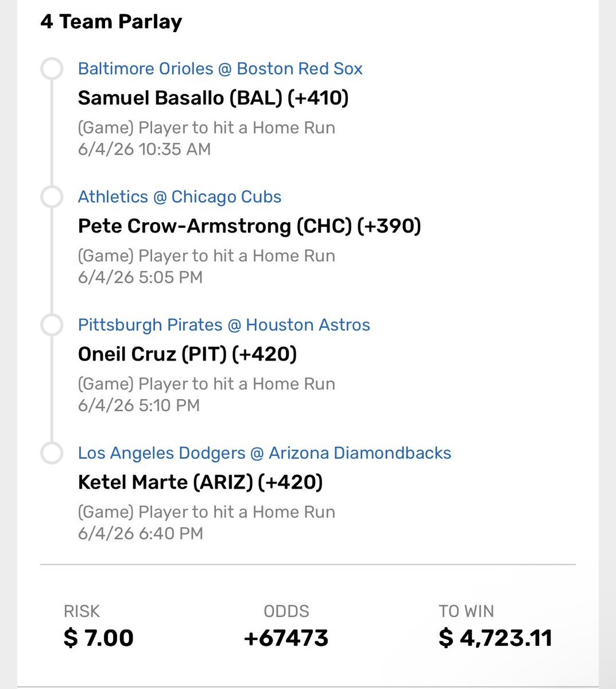Click Home Run bet type under Oneil Cruz
This screenshot has width=616, height=689.
tap(207, 384)
